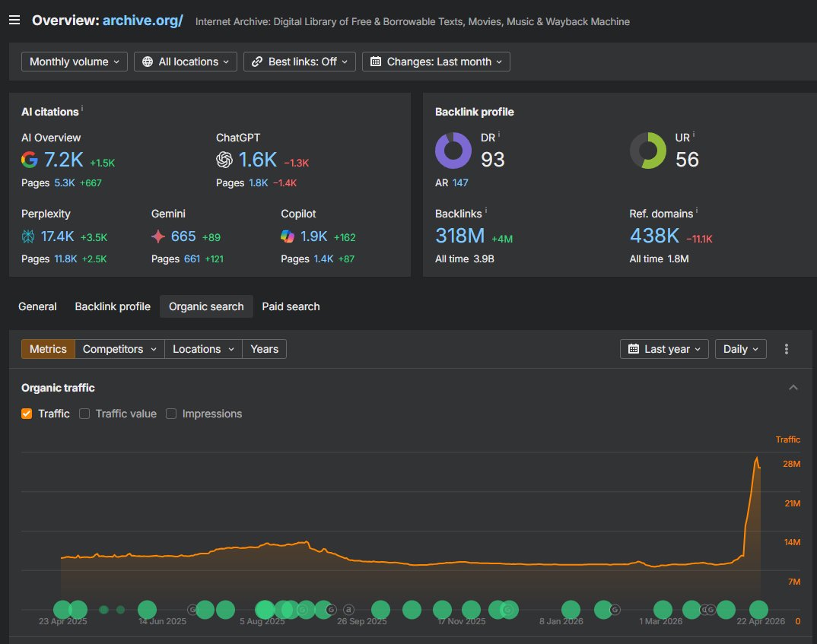The width and height of the screenshot is (817, 644).
Task: Click the Google update marker near 8 Jan 2026
Action: click(615, 610)
